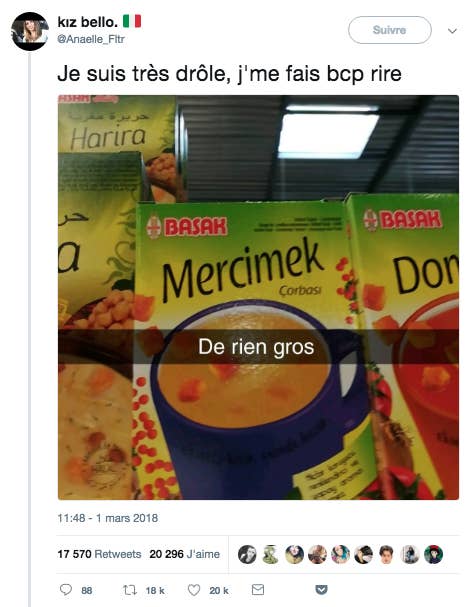Expand tweet options chevron next to Suivre
474x607 pixels.
click(x=452, y=31)
